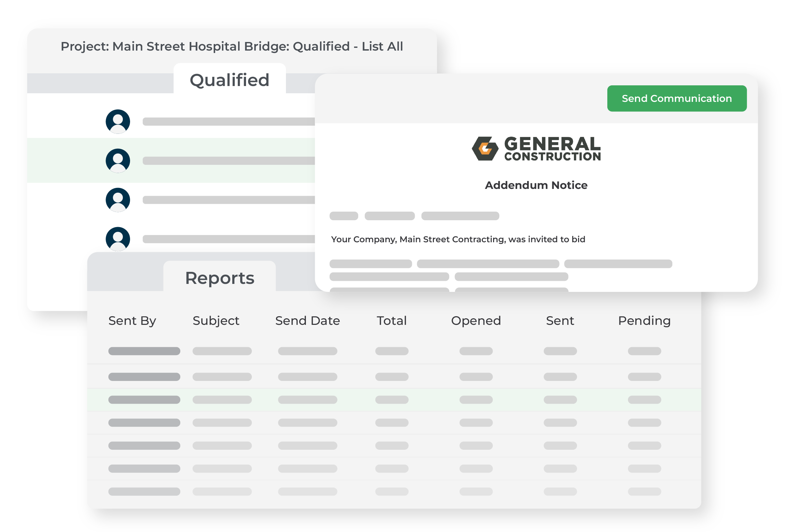The height and width of the screenshot is (532, 789).
Task: Select the highlighted second user avatar
Action: 118,161
